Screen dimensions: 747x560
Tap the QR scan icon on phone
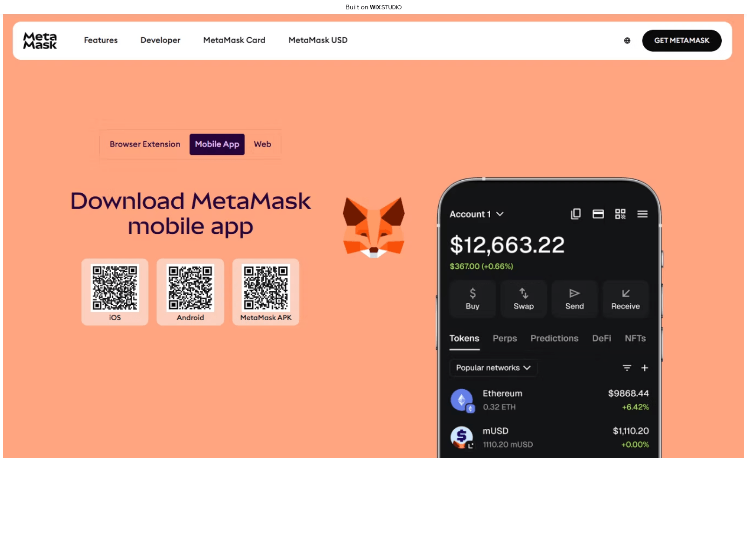tap(620, 214)
